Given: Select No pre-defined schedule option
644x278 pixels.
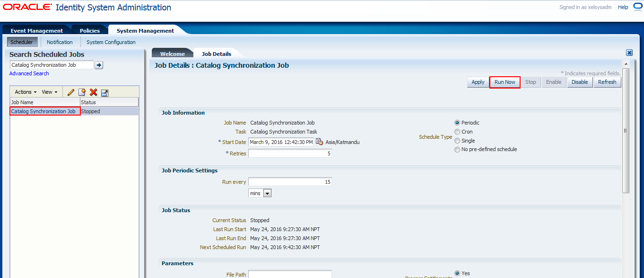Looking at the screenshot, I should pos(457,149).
